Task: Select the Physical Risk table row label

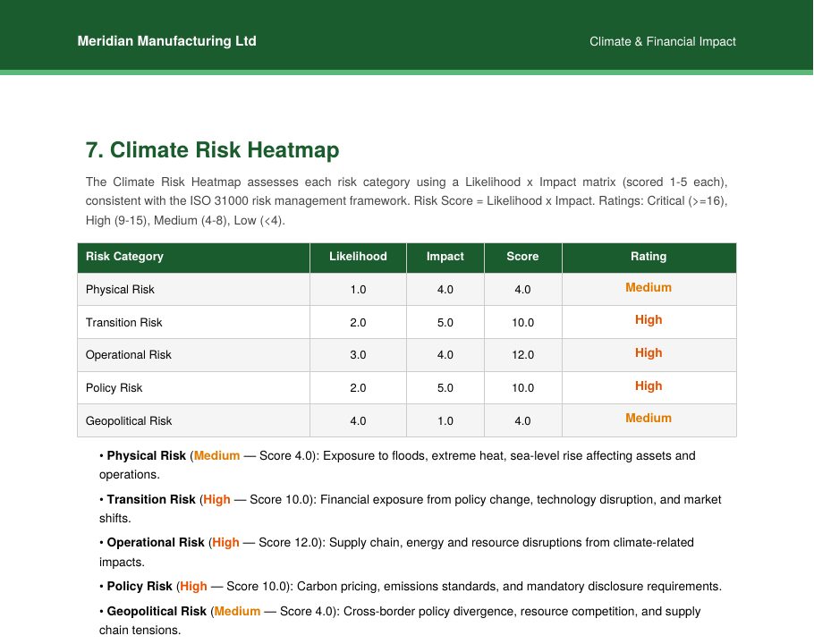Action: click(120, 290)
